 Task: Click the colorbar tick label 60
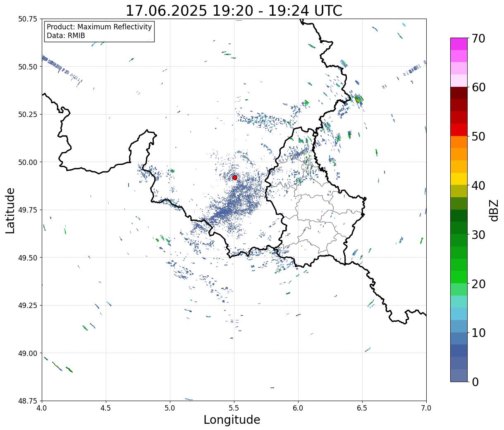[478, 87]
